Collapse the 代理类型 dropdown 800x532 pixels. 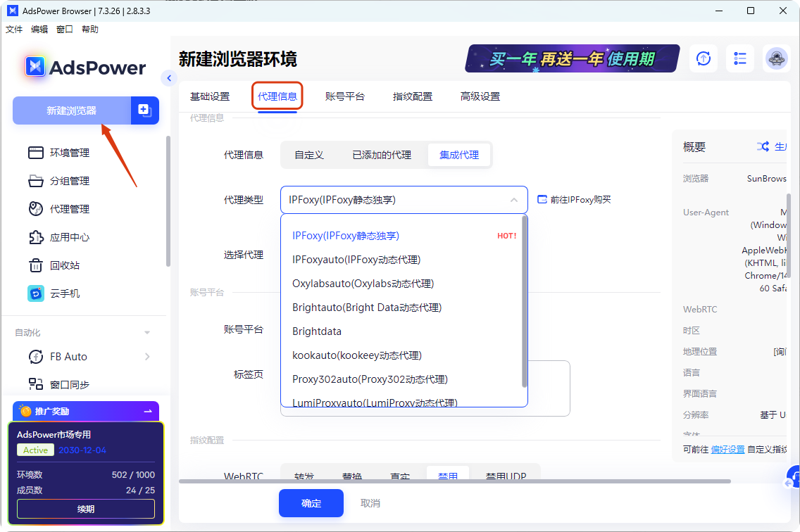click(514, 199)
